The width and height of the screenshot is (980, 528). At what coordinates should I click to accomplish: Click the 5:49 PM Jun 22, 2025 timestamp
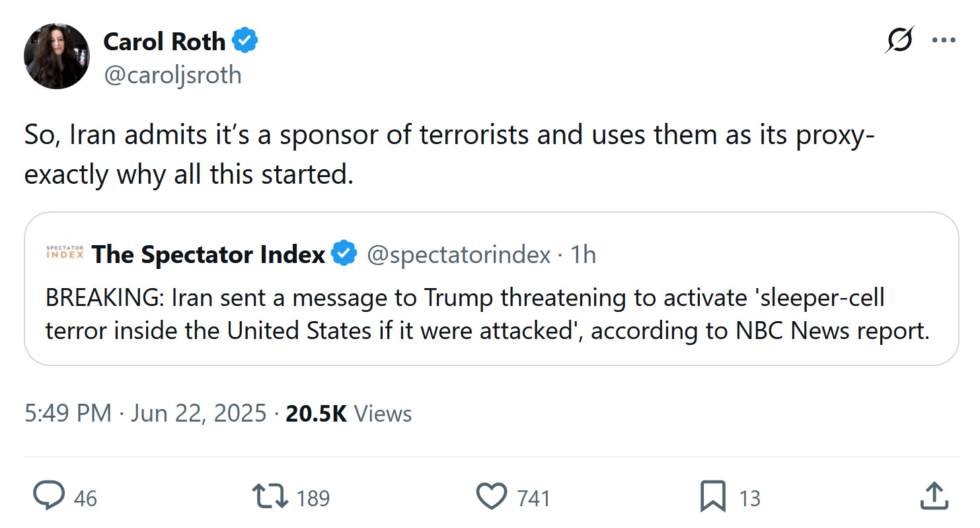pyautogui.click(x=145, y=414)
